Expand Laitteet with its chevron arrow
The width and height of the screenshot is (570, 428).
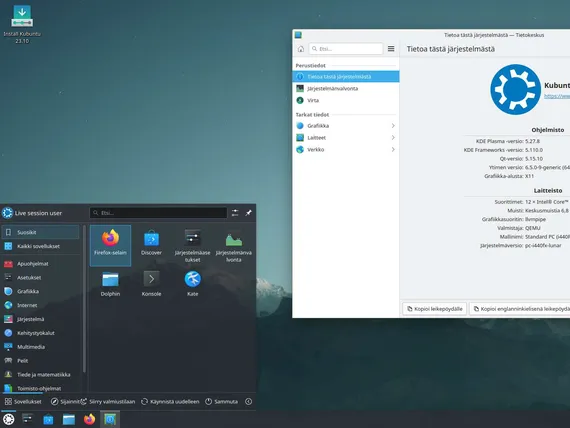(393, 137)
